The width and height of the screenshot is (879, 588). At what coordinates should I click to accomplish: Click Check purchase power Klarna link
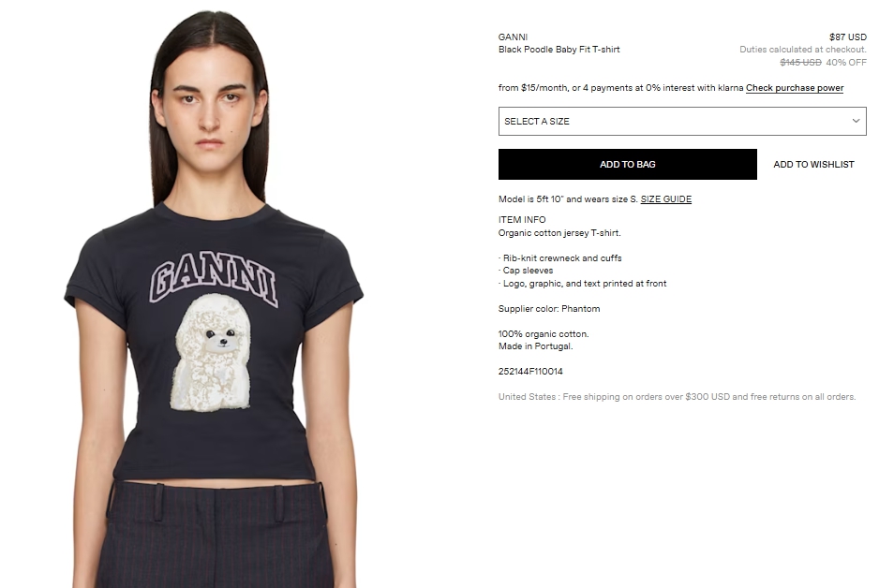tap(795, 88)
